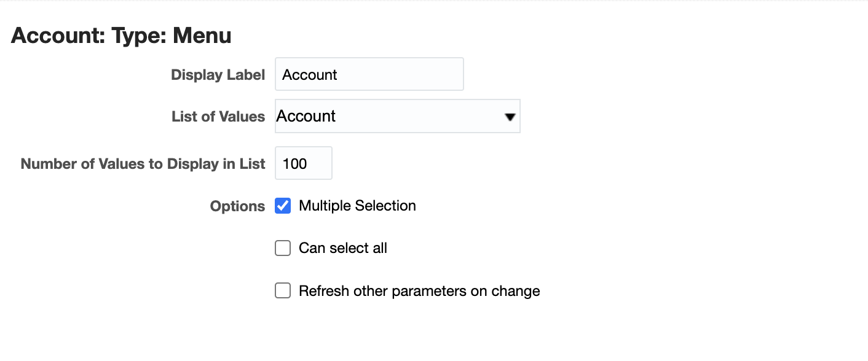The image size is (868, 361).
Task: Click the Options label next to checkboxes
Action: (237, 206)
